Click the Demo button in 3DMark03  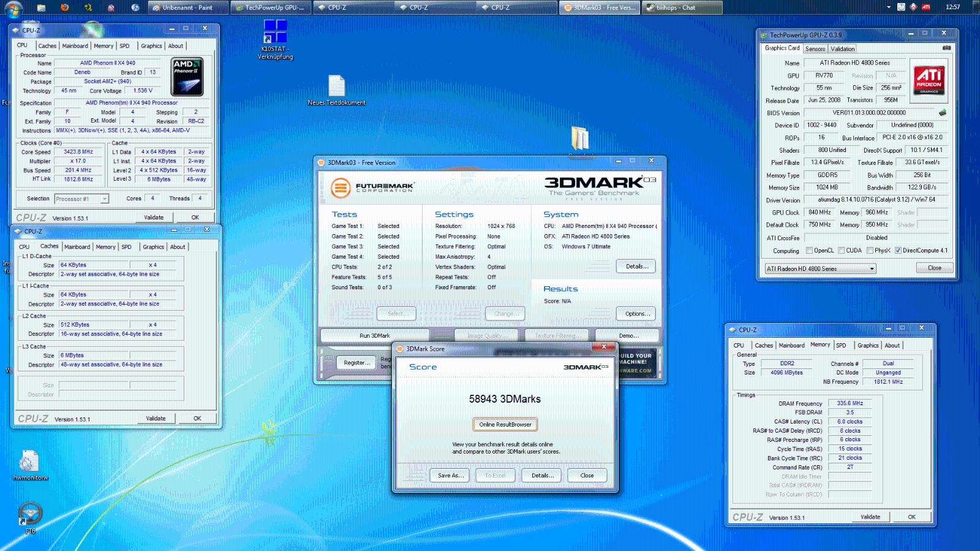628,336
